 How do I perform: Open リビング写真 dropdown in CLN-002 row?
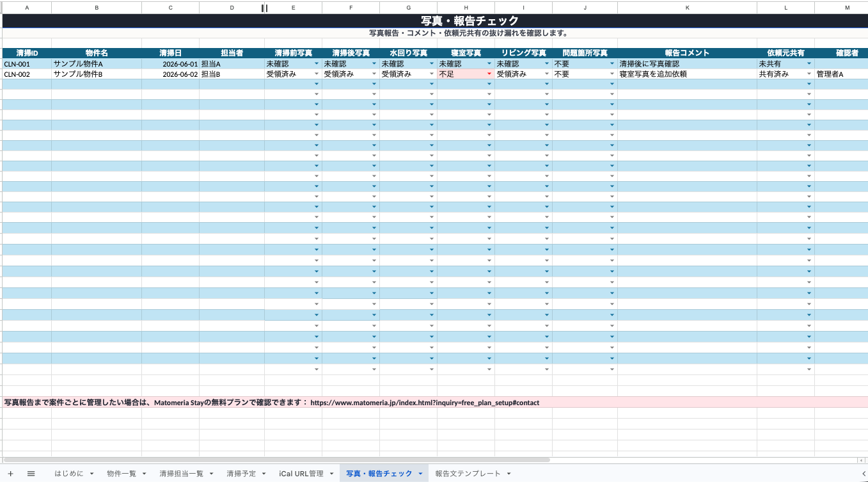pyautogui.click(x=547, y=74)
